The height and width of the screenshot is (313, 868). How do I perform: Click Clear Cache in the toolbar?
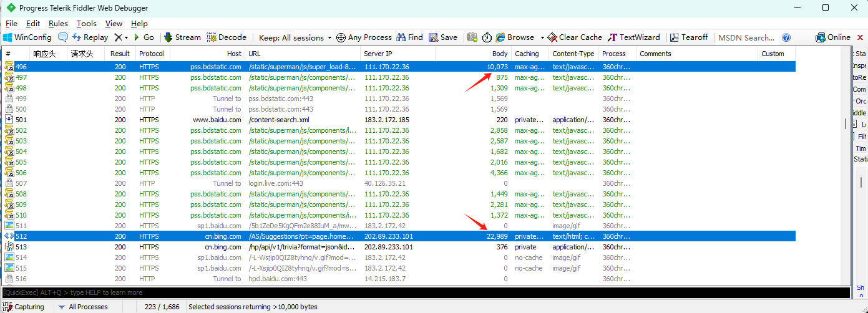pos(575,37)
